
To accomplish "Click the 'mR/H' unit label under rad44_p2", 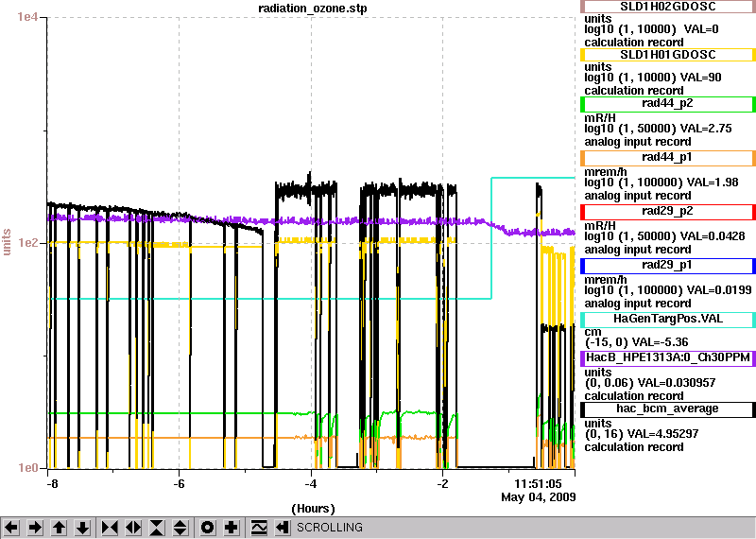I will click(600, 118).
